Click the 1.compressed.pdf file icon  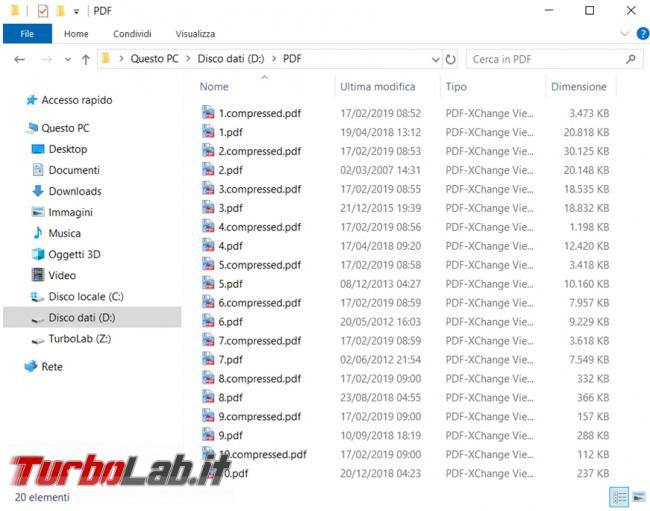click(x=208, y=112)
